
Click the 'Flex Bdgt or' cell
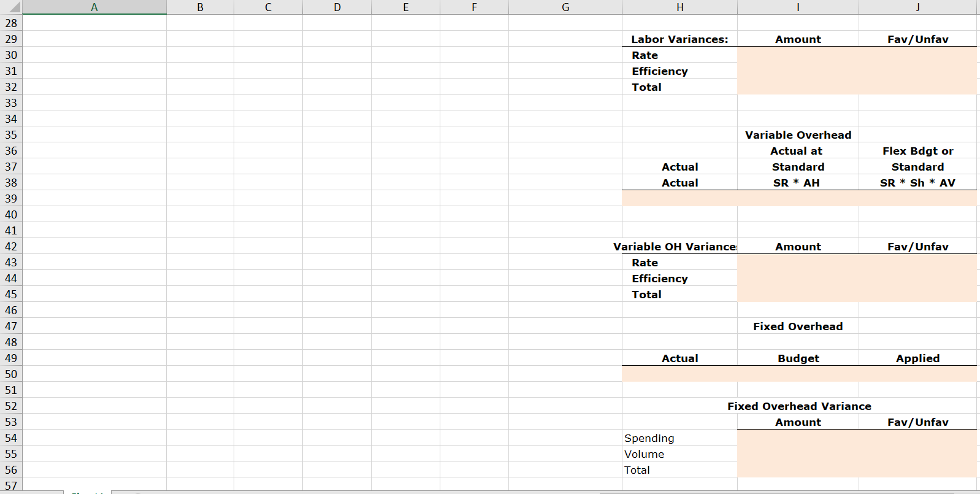coord(917,151)
